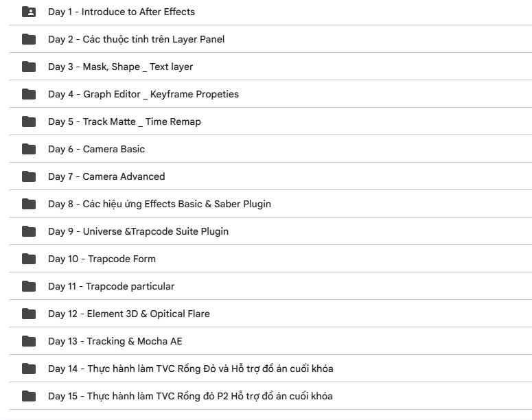Click the folder icon beside Day 4
Screen dimensions: 532x420
(29, 94)
